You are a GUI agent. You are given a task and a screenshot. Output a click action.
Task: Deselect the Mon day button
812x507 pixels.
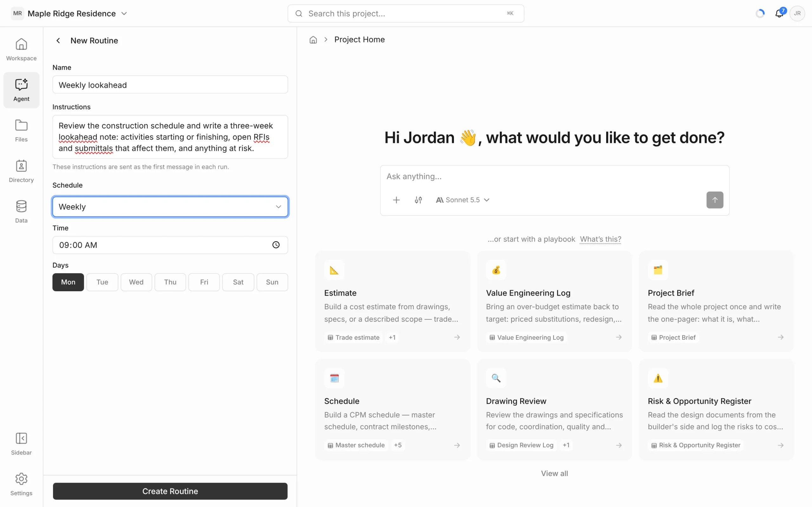68,282
